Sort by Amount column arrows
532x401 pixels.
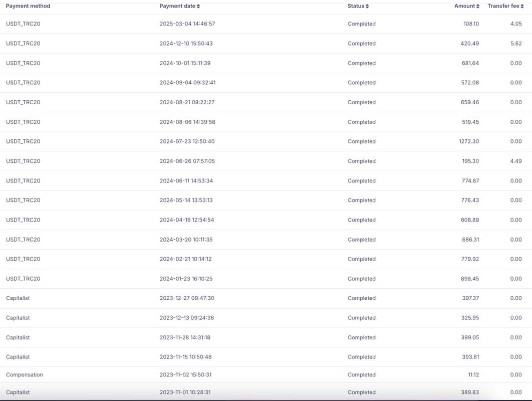[x=478, y=6]
